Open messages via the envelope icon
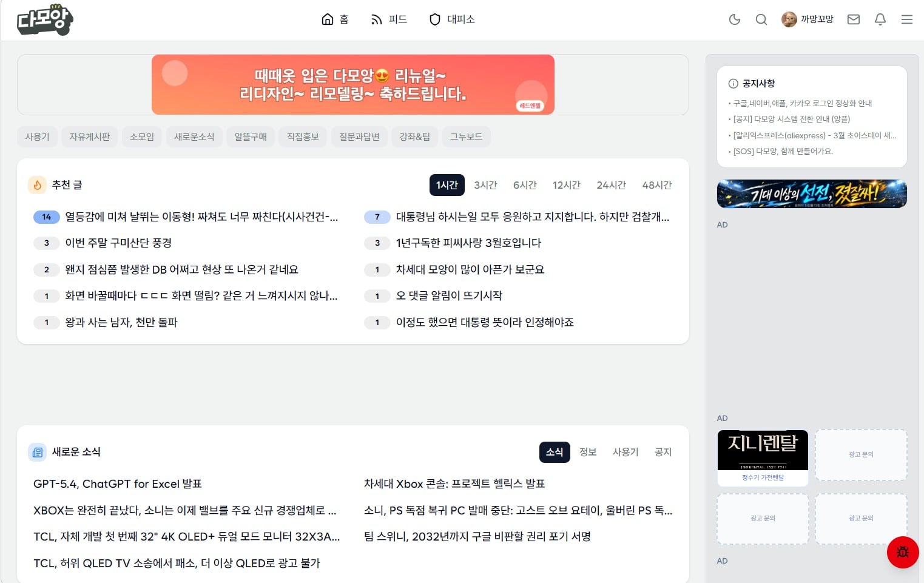The width and height of the screenshot is (924, 583). (853, 19)
